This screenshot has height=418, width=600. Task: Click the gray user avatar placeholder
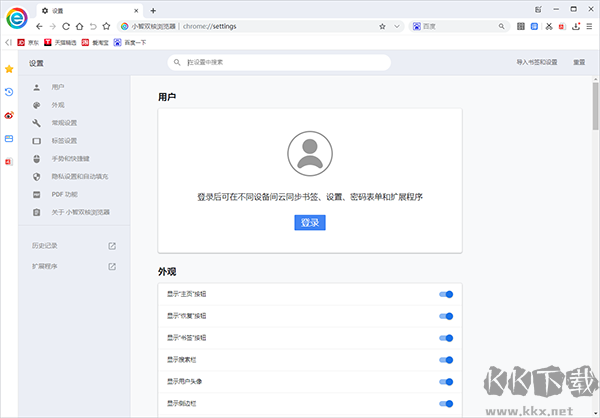[x=310, y=153]
